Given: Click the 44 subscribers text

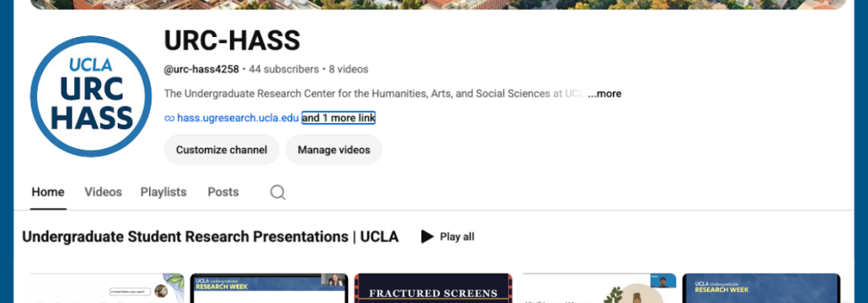Looking at the screenshot, I should tap(284, 69).
